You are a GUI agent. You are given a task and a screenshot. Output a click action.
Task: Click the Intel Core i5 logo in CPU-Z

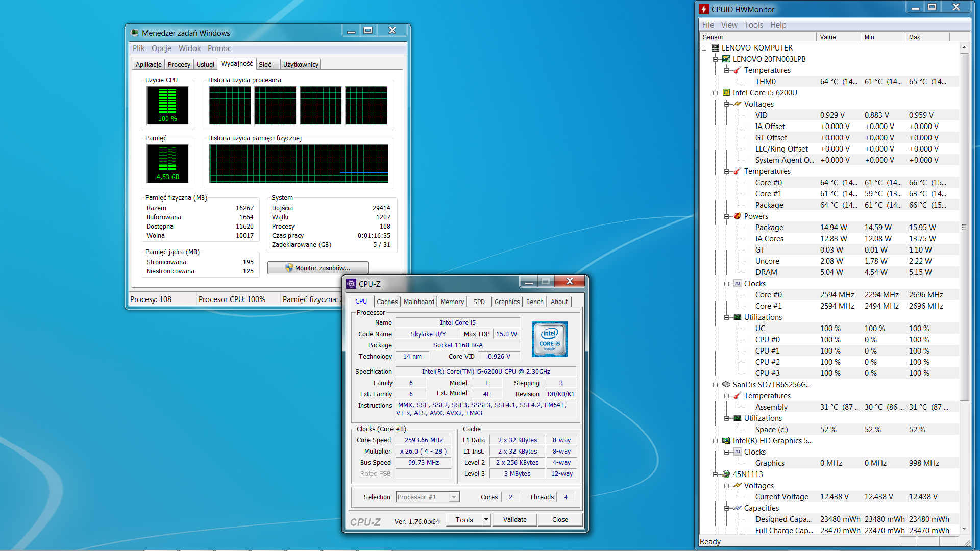[x=550, y=339]
